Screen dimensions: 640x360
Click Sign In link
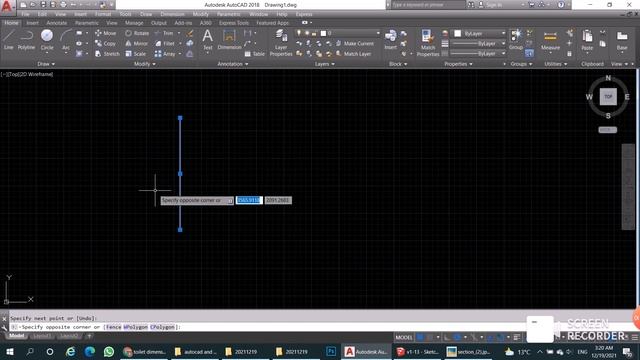click(490, 5)
